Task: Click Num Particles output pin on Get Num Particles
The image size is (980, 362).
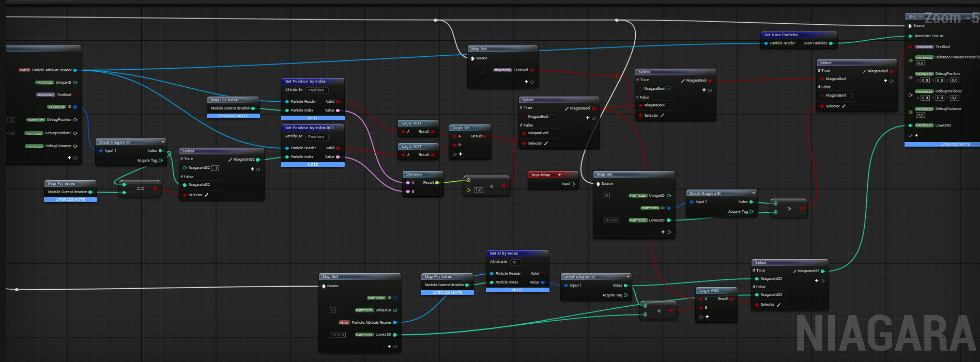Action: coord(831,43)
